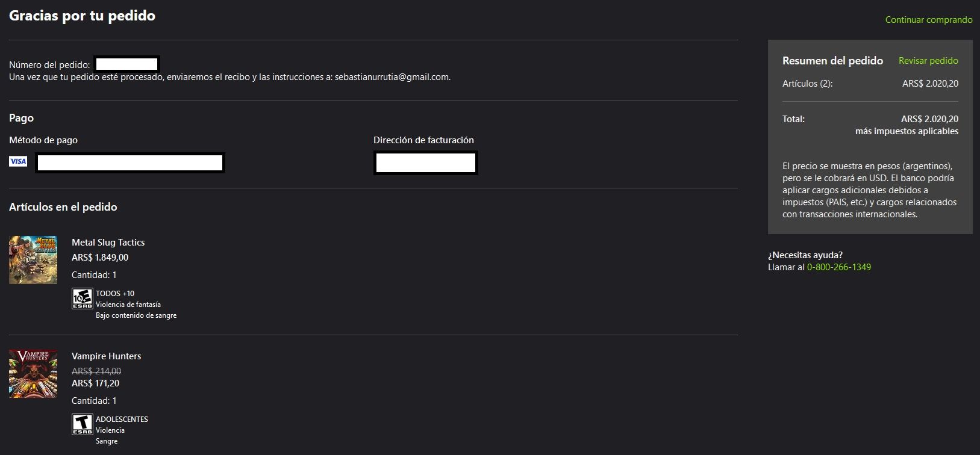Click the ESRB Everyone 10+ rating icon
Screen dimensions: 980x455
coord(82,299)
